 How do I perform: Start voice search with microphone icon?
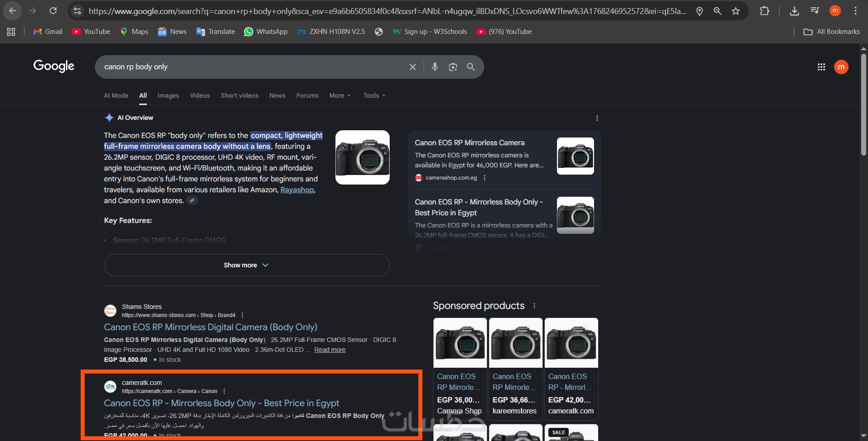(434, 67)
